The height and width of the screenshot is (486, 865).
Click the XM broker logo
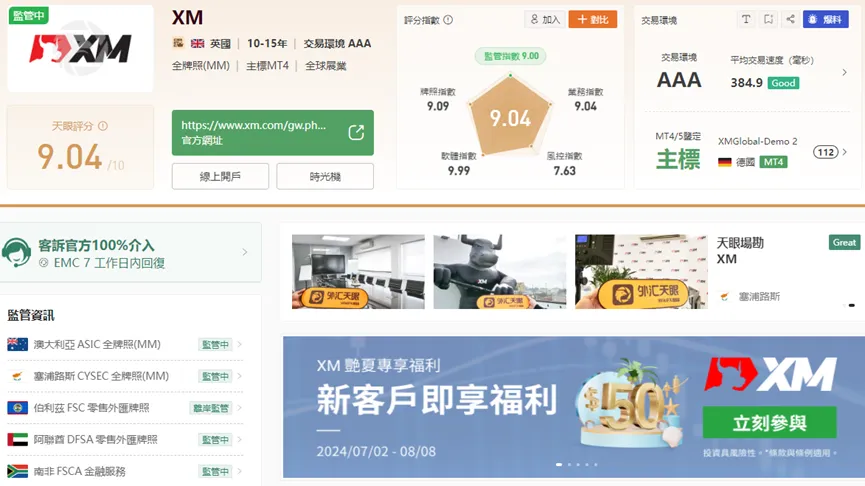[81, 49]
